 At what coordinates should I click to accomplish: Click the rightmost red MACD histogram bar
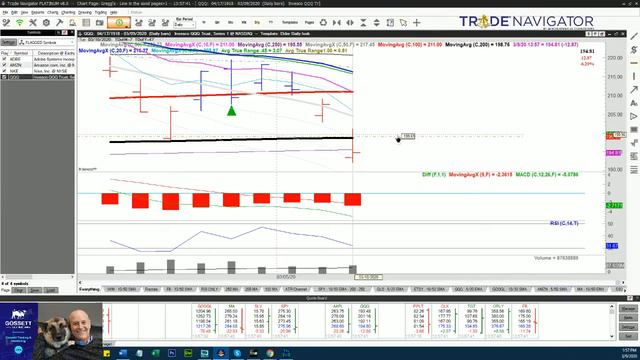point(352,199)
